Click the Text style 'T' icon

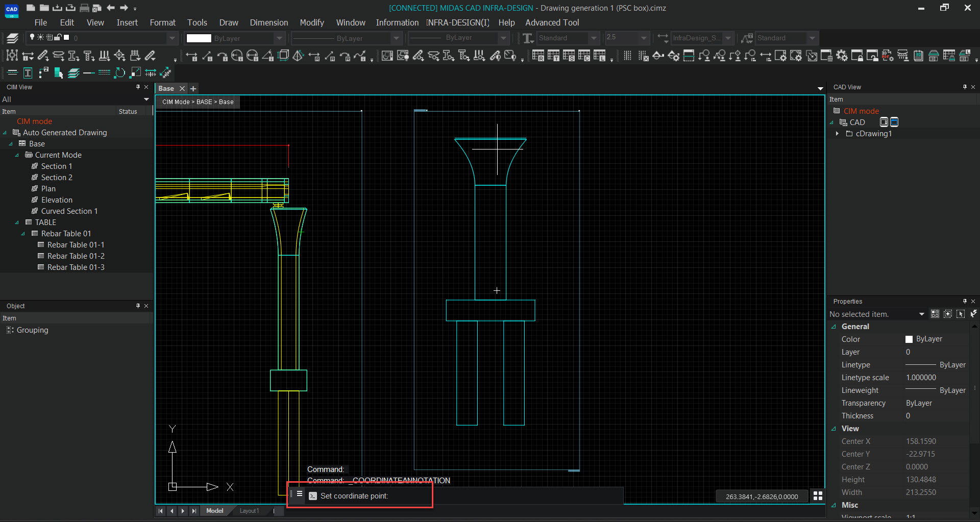tap(528, 38)
